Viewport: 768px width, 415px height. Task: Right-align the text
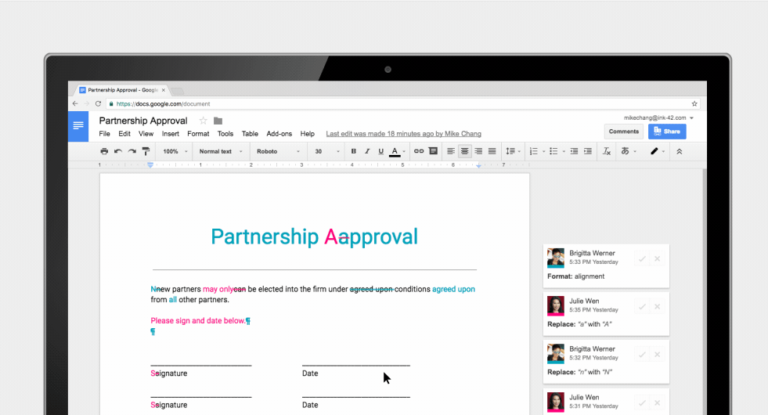pyautogui.click(x=479, y=151)
